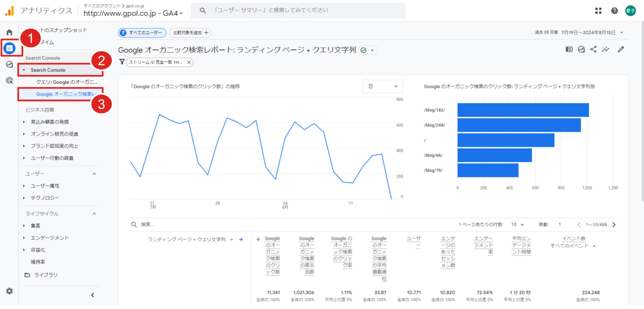Collapse the navigation panel with chevron
The image size is (644, 309).
(93, 295)
